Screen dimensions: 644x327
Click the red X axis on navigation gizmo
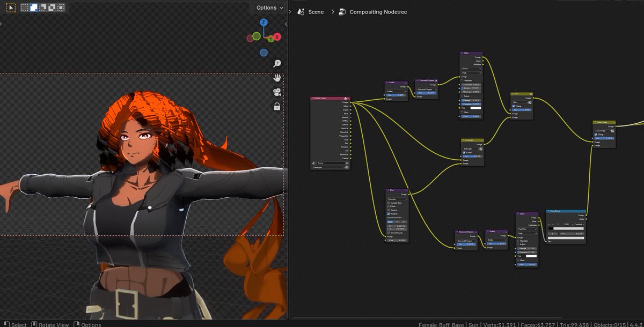[277, 37]
